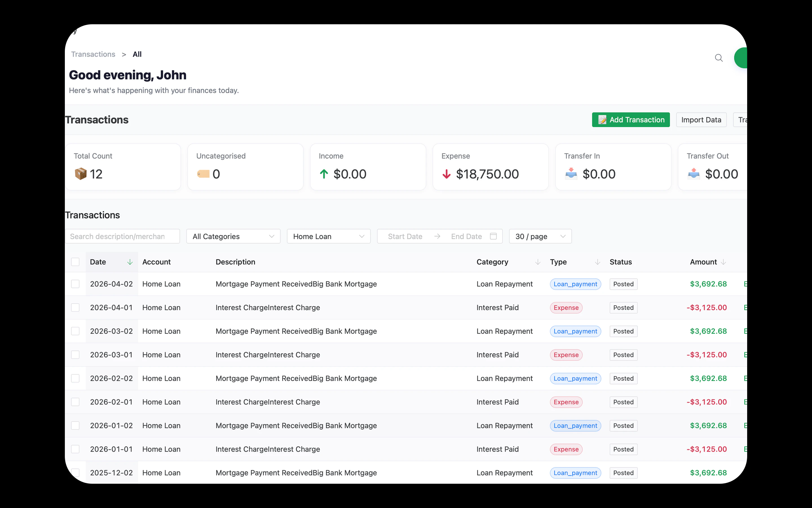This screenshot has width=812, height=508.
Task: Click the green avatar button
Action: tap(741, 58)
